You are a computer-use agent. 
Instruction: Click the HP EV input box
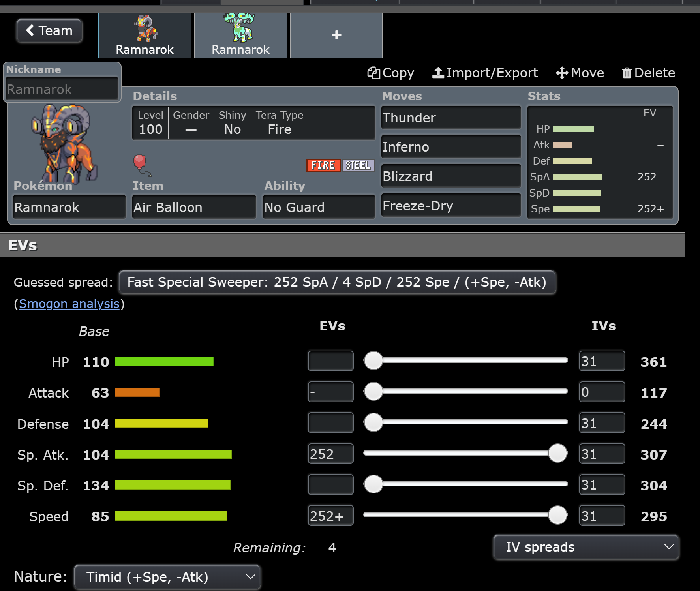330,361
